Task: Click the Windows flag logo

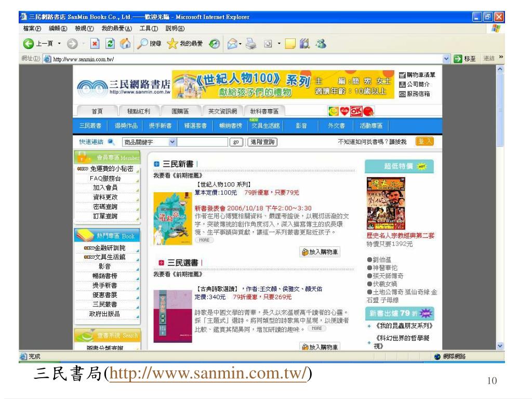Action: (496, 29)
